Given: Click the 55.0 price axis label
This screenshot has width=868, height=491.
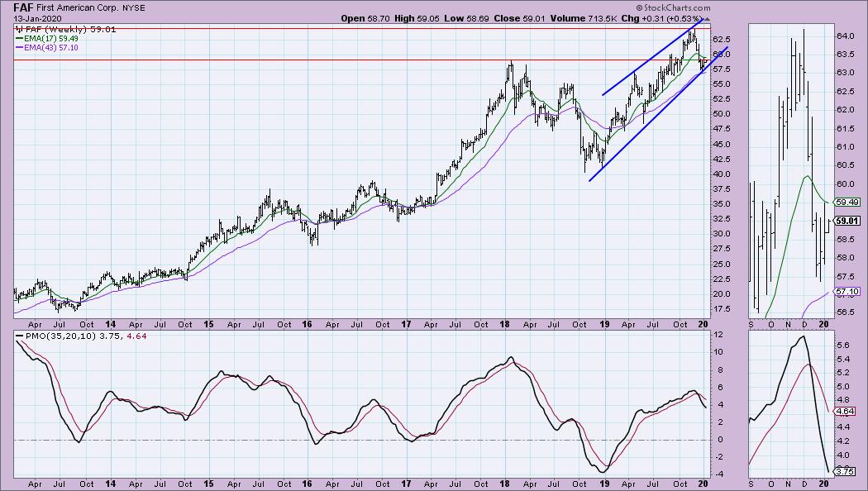Looking at the screenshot, I should [x=721, y=84].
